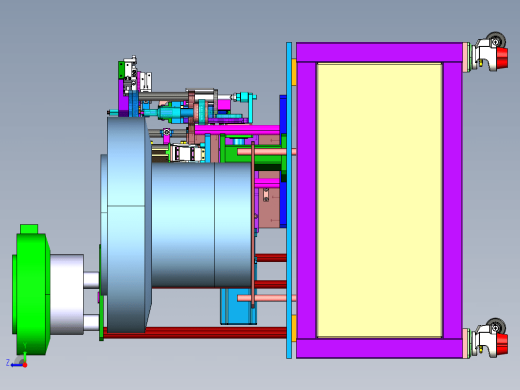Image resolution: width=520 pixels, height=390 pixels.
Task: Pick the small green block atop the motor
Action: pos(29,229)
